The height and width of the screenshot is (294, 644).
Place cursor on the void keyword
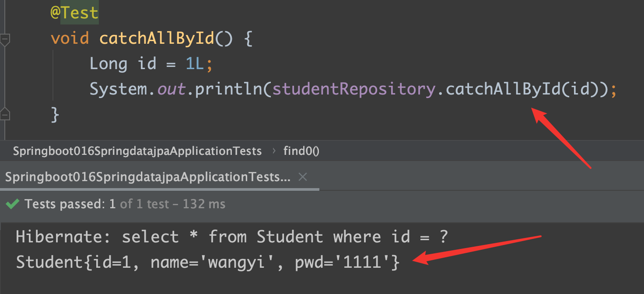pyautogui.click(x=70, y=38)
